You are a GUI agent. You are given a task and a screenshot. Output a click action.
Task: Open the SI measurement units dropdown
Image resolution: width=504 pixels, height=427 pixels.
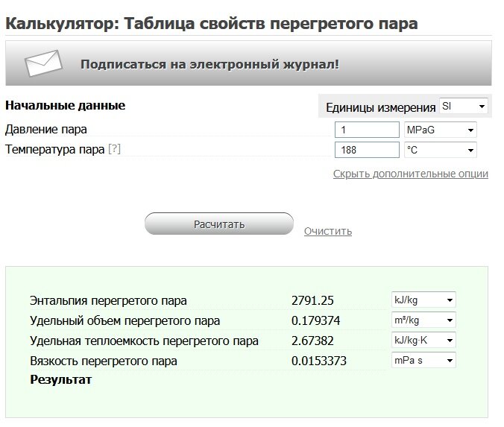click(x=463, y=107)
